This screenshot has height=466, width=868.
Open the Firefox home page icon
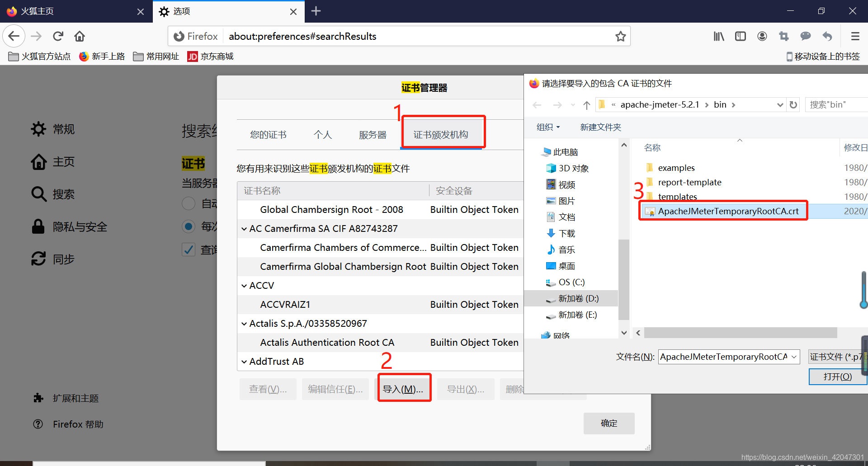pos(80,36)
